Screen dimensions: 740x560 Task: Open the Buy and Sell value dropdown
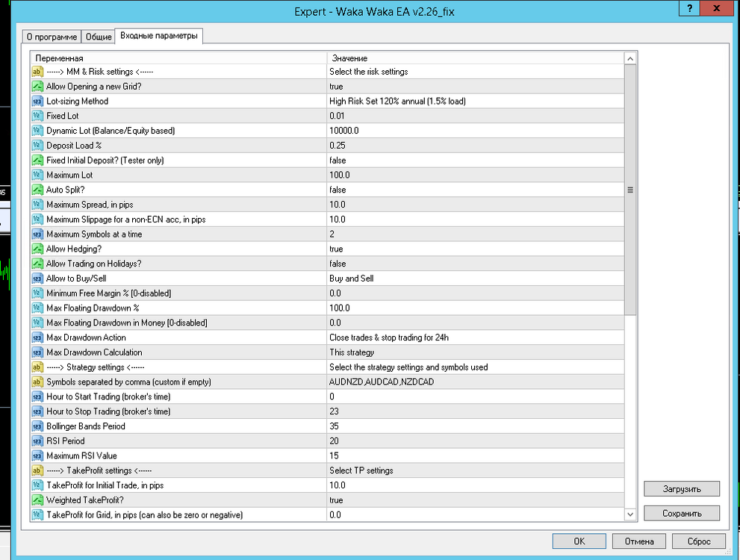coord(475,279)
